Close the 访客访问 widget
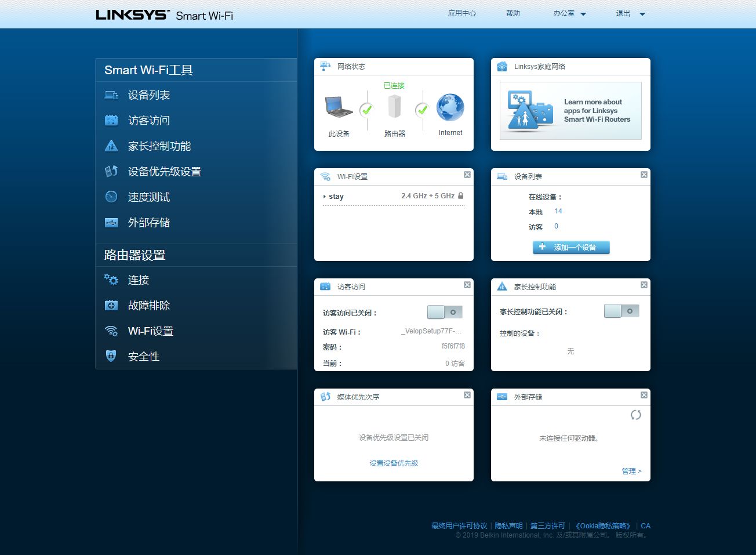This screenshot has width=756, height=555. (467, 285)
